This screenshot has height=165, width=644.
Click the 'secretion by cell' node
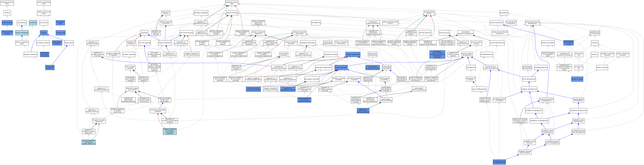point(579,67)
